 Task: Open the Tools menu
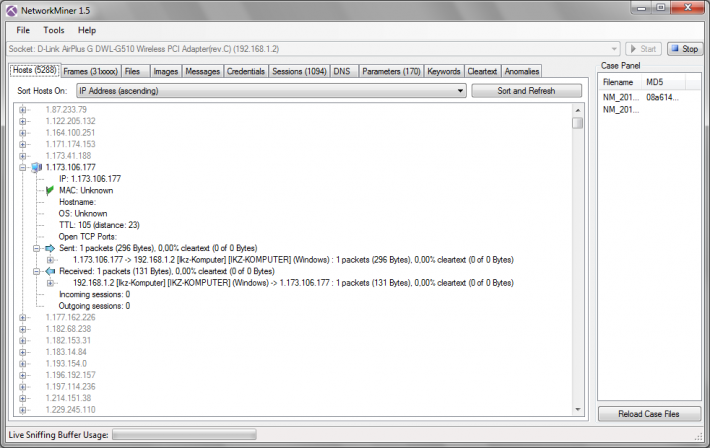(x=54, y=30)
